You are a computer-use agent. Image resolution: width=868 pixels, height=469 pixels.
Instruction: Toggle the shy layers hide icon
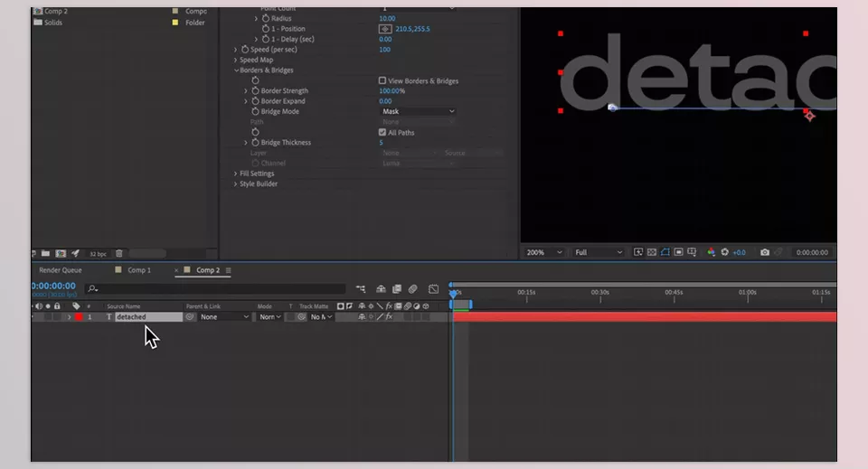tap(381, 288)
